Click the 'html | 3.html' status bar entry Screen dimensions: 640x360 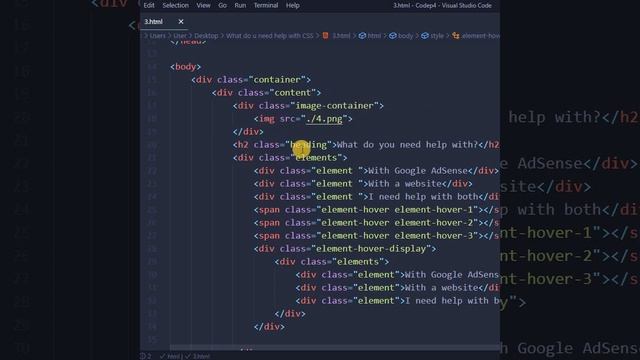pyautogui.click(x=185, y=356)
